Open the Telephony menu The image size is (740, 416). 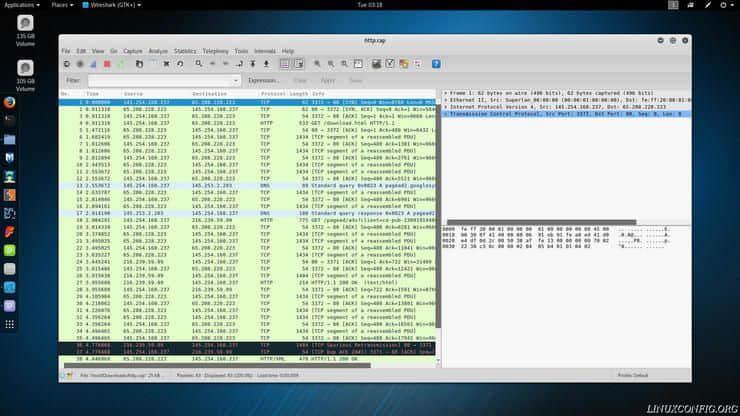tap(215, 50)
